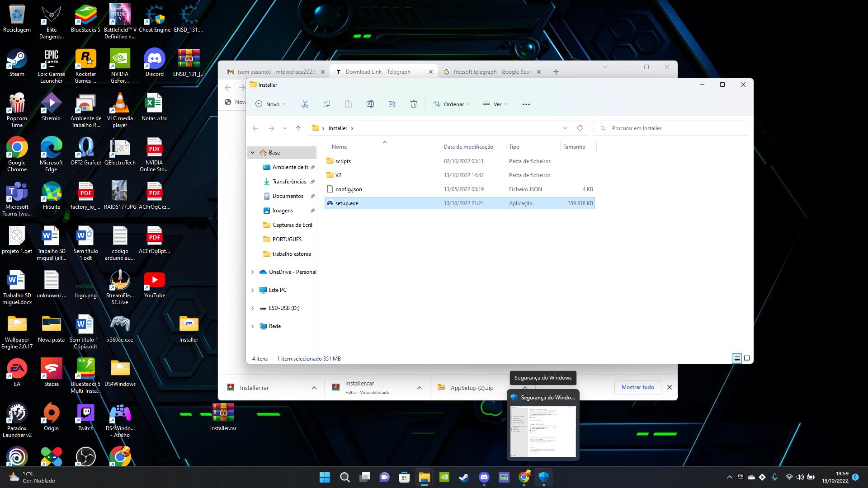Click the Up arrow navigation icon
Screen dimensions: 868x488
click(x=298, y=128)
